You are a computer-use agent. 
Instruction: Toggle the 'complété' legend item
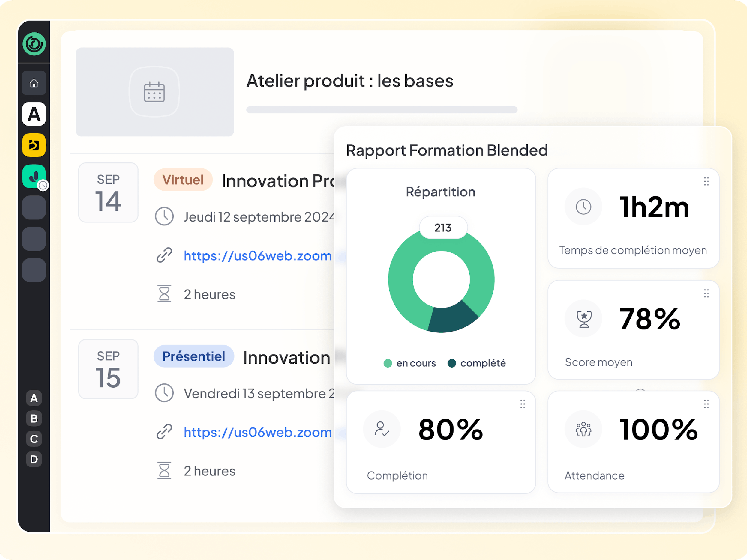pos(476,363)
